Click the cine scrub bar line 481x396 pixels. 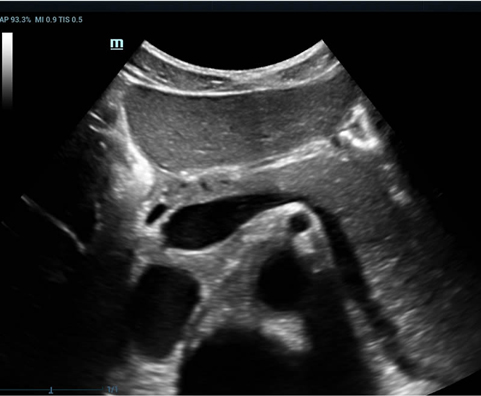51,389
